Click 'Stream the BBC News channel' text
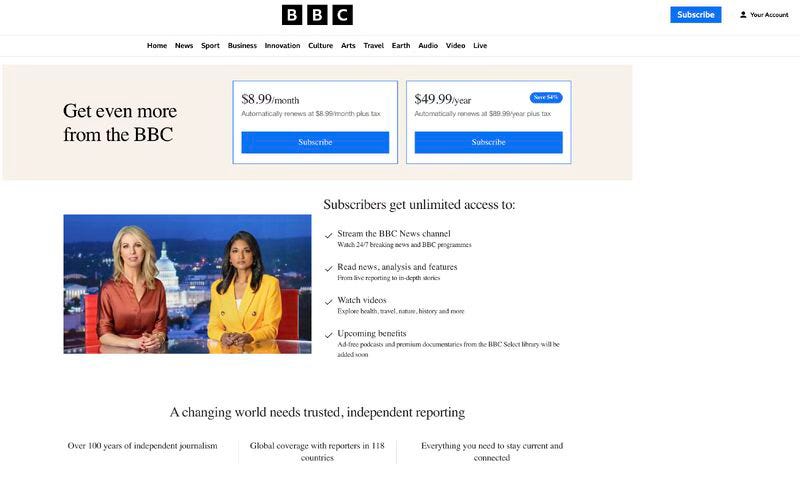The width and height of the screenshot is (800, 489). pyautogui.click(x=393, y=234)
